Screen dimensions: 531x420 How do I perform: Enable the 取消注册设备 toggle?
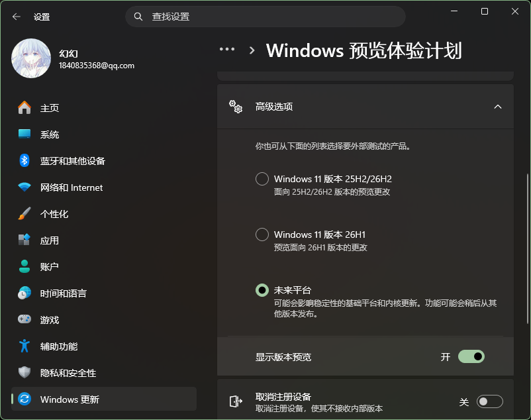click(490, 401)
